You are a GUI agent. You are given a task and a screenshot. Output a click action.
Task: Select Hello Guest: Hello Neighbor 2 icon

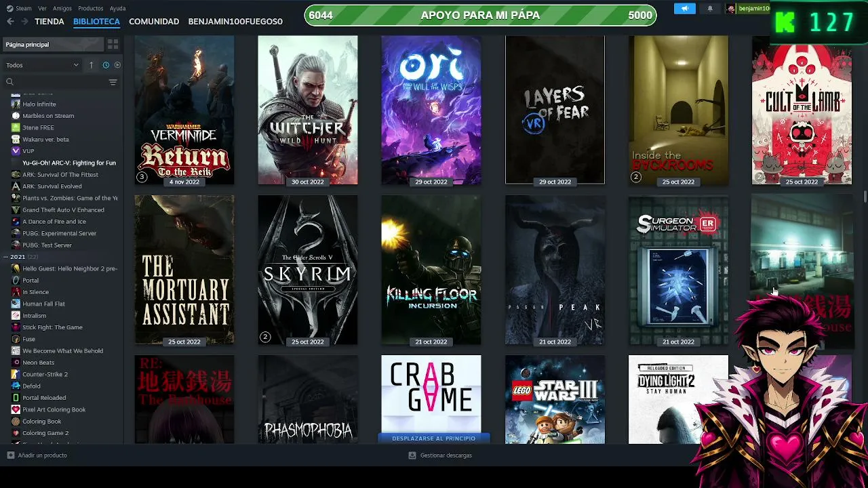coord(16,268)
